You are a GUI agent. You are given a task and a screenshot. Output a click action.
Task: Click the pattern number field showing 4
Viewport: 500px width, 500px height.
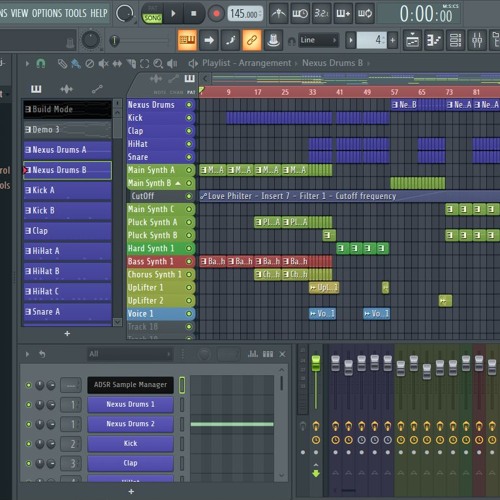click(372, 40)
